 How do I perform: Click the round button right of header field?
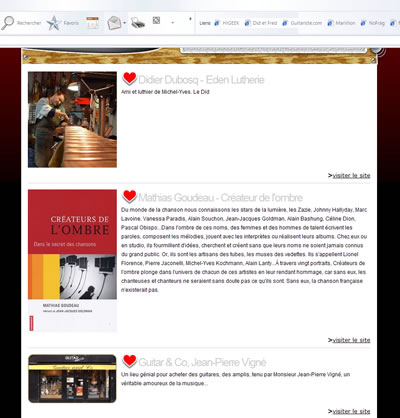pyautogui.click(x=378, y=50)
